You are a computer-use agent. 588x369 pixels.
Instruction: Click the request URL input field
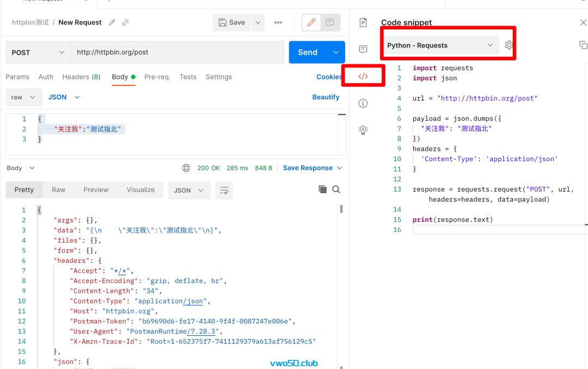pos(177,52)
